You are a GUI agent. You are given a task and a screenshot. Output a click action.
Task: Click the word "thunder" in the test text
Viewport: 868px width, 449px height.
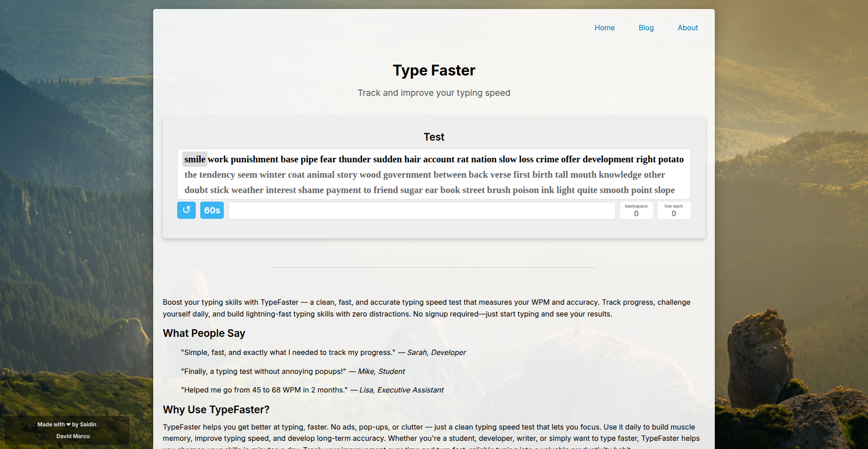[x=355, y=159]
